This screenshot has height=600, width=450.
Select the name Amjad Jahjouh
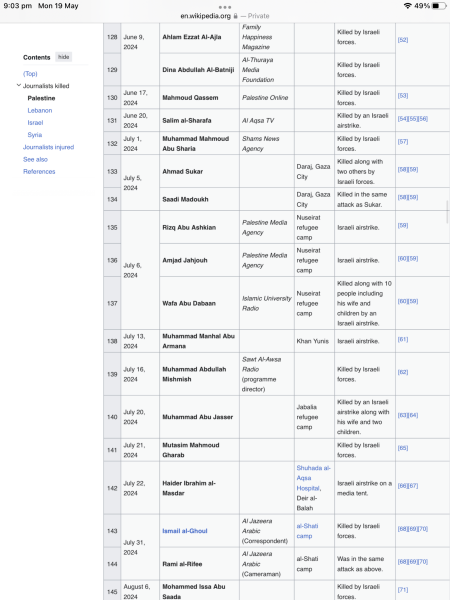pyautogui.click(x=184, y=260)
